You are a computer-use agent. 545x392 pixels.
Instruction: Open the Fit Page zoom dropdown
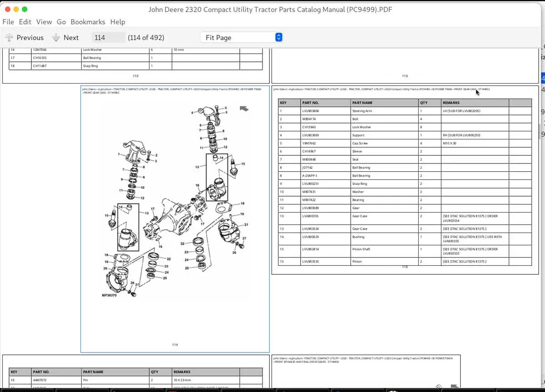[x=242, y=38]
